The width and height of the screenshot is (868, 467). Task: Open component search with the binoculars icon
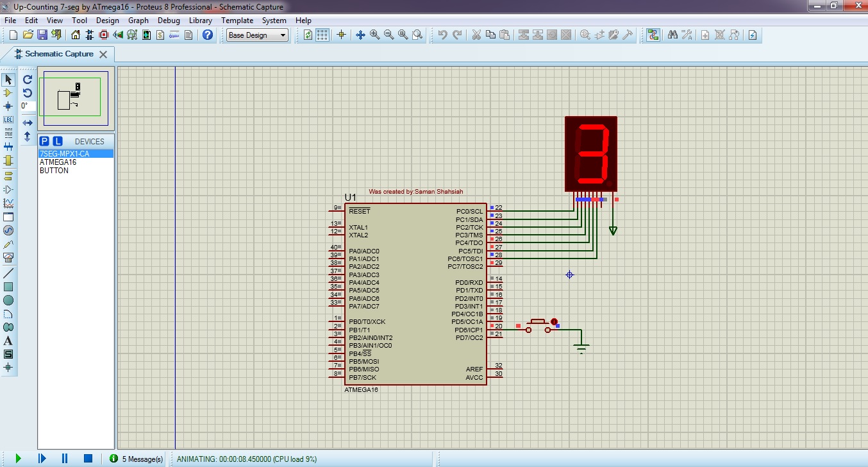tap(672, 35)
